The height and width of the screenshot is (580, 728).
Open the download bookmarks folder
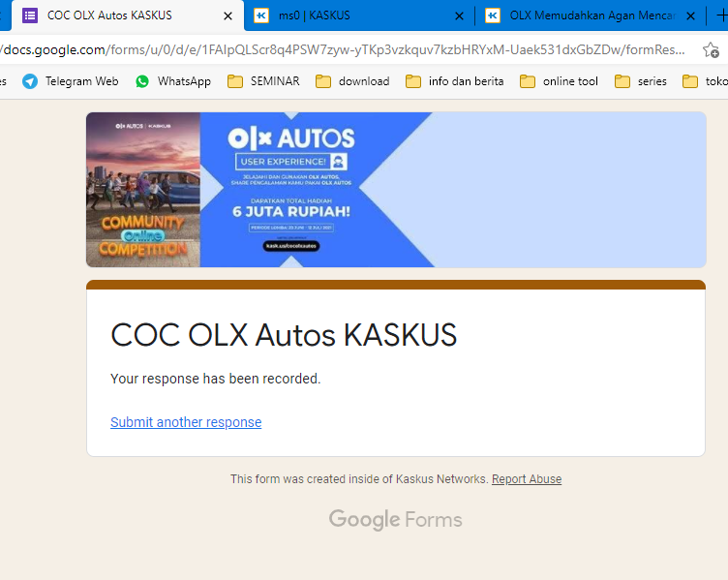tap(352, 81)
